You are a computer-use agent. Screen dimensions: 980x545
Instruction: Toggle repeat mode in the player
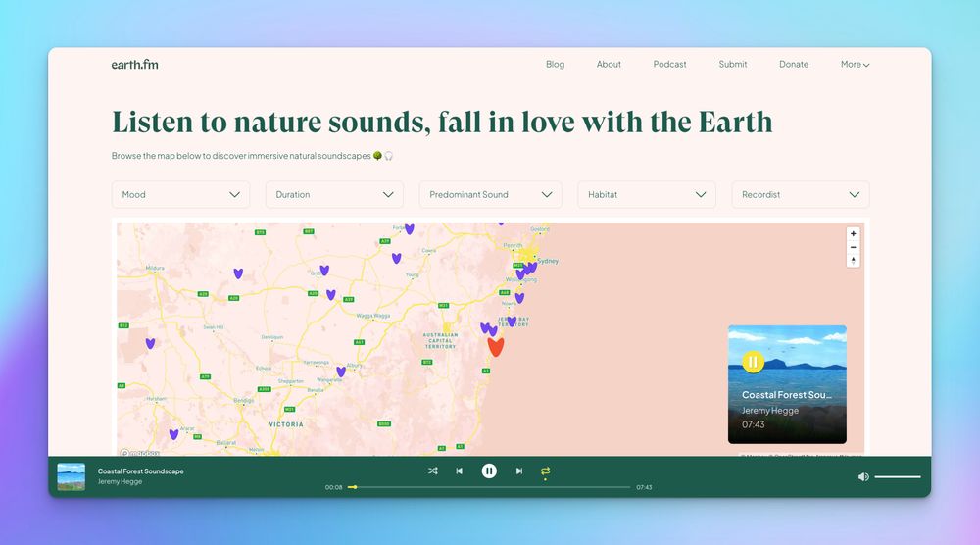(x=545, y=471)
